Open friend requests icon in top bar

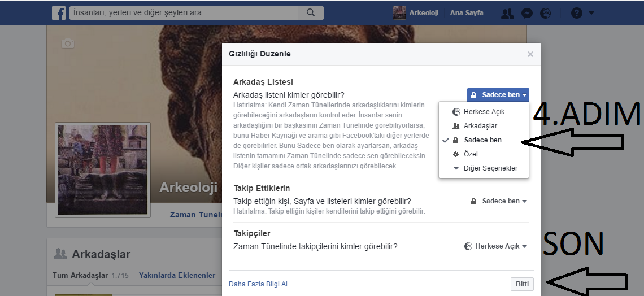508,13
